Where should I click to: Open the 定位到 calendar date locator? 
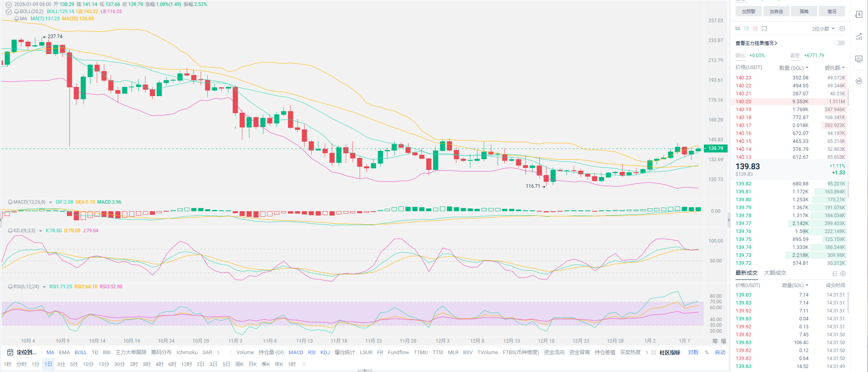(22, 352)
